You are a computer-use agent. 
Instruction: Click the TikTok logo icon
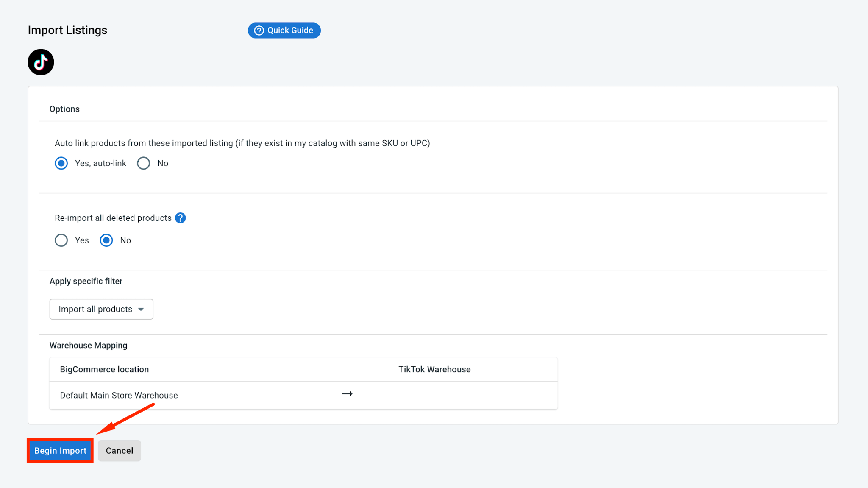click(x=41, y=62)
